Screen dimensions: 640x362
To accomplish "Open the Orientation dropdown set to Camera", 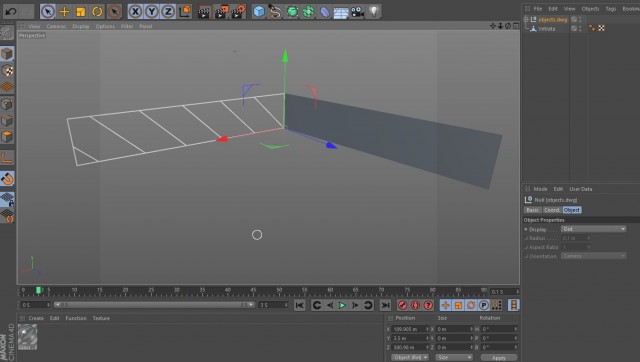I will (593, 256).
